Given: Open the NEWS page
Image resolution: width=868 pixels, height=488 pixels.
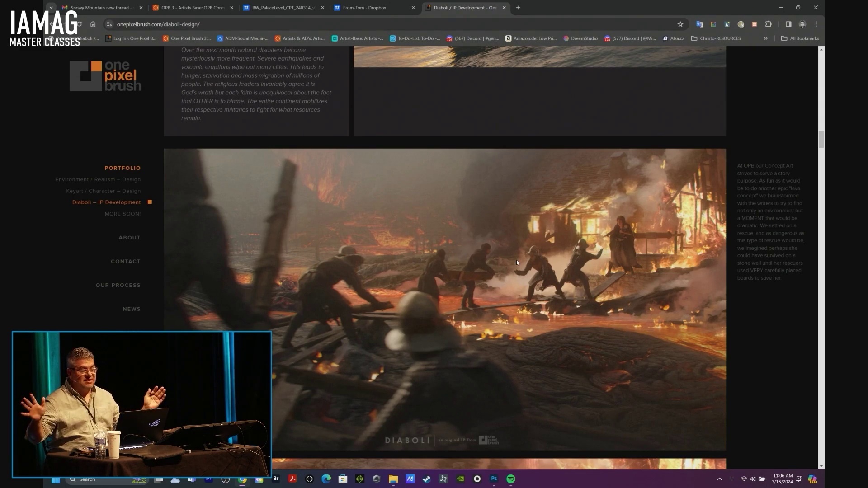Looking at the screenshot, I should tap(132, 309).
